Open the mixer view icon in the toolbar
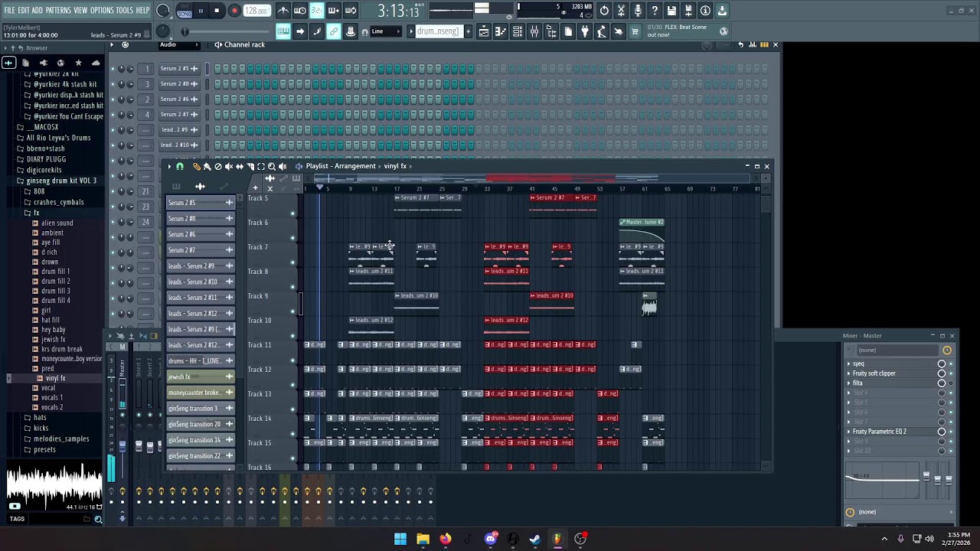This screenshot has height=551, width=980. click(x=534, y=31)
